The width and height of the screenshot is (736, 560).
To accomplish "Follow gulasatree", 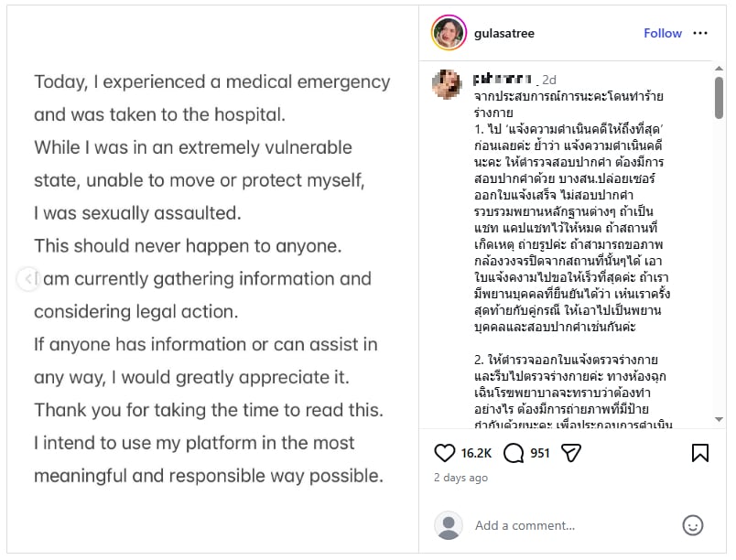I will click(662, 33).
